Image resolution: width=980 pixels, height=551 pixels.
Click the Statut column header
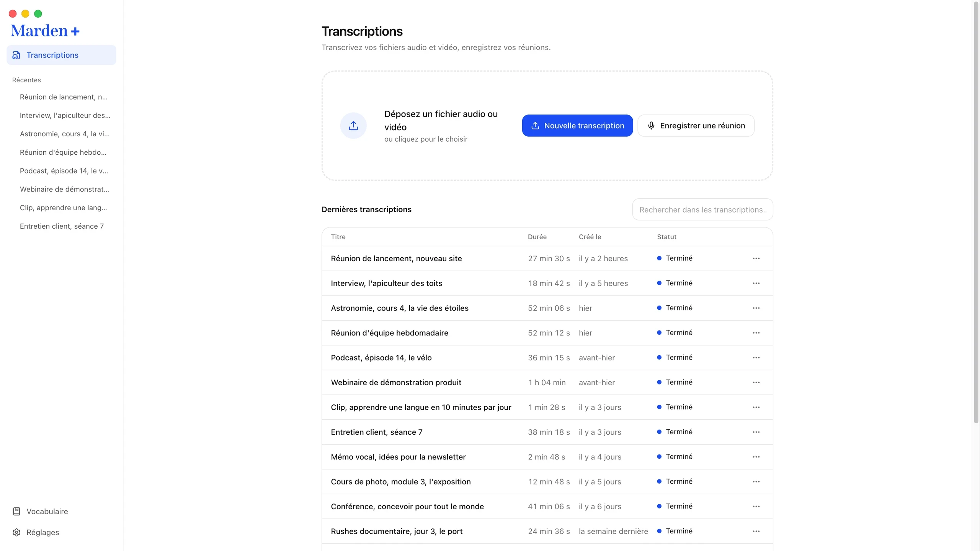click(666, 237)
